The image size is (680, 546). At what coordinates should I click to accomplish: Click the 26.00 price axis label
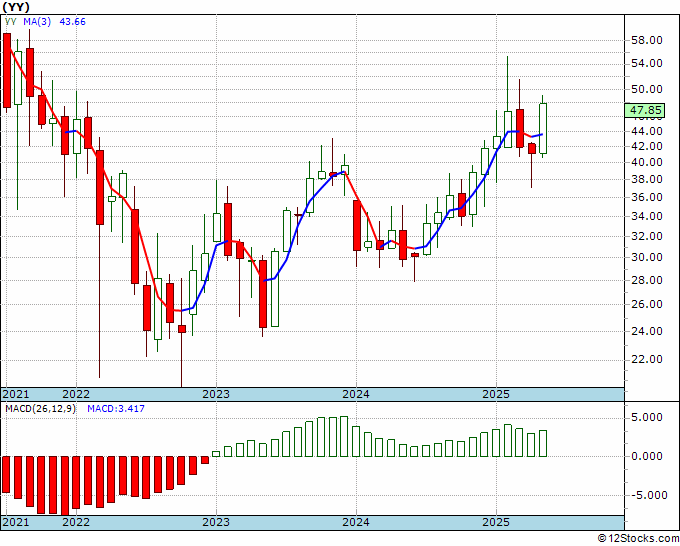pos(646,304)
